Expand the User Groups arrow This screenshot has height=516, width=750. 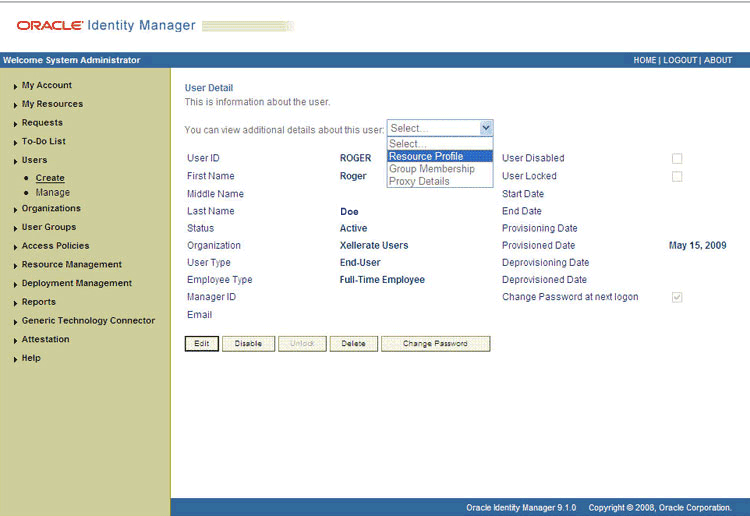point(15,228)
